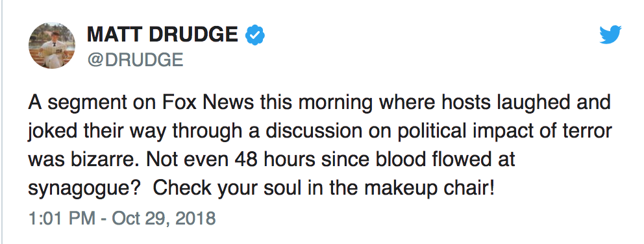Open Matt Drudge's round profile photo
This screenshot has height=244, width=644.
(x=52, y=45)
